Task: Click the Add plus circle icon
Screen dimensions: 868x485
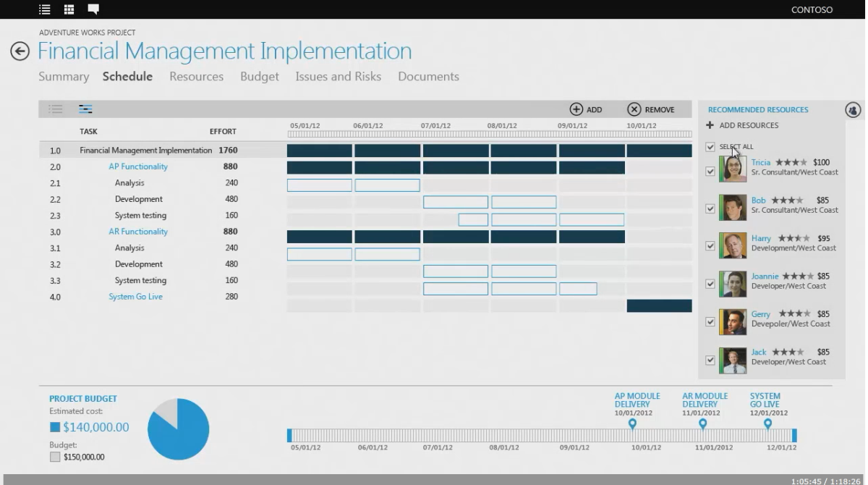Action: pos(576,109)
